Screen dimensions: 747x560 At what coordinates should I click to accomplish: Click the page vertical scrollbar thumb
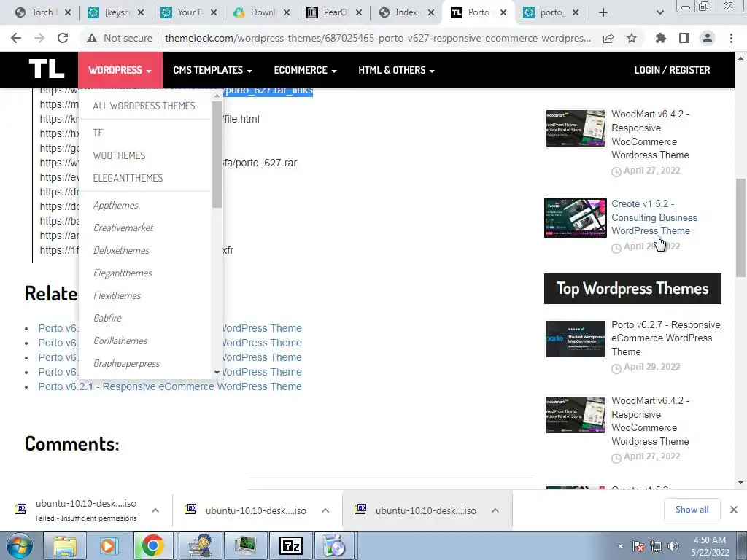740,227
